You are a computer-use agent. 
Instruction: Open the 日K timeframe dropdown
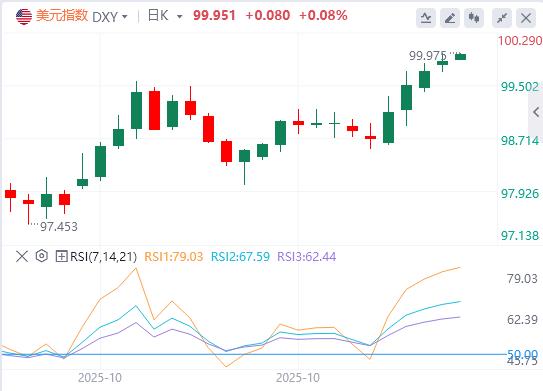pos(165,16)
